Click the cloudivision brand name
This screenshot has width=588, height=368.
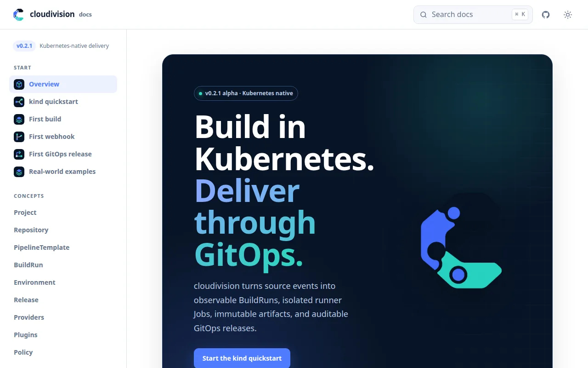[x=52, y=14]
